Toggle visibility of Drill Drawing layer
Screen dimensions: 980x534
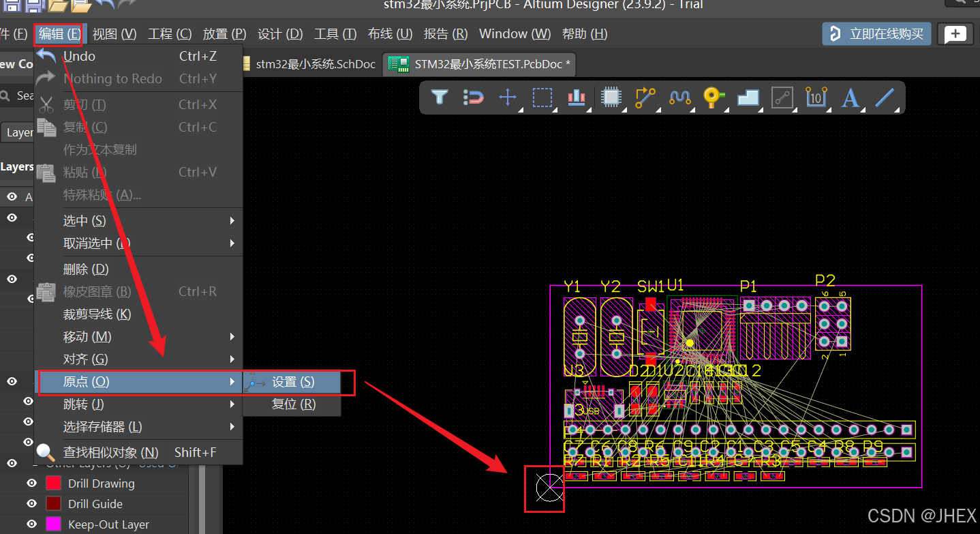tap(31, 483)
